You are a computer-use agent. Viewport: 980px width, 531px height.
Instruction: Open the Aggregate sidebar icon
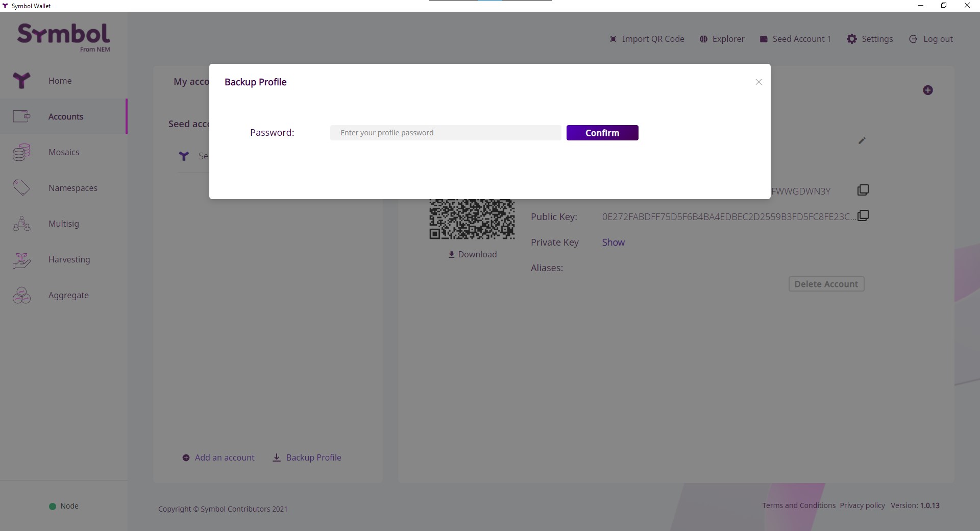coord(21,295)
